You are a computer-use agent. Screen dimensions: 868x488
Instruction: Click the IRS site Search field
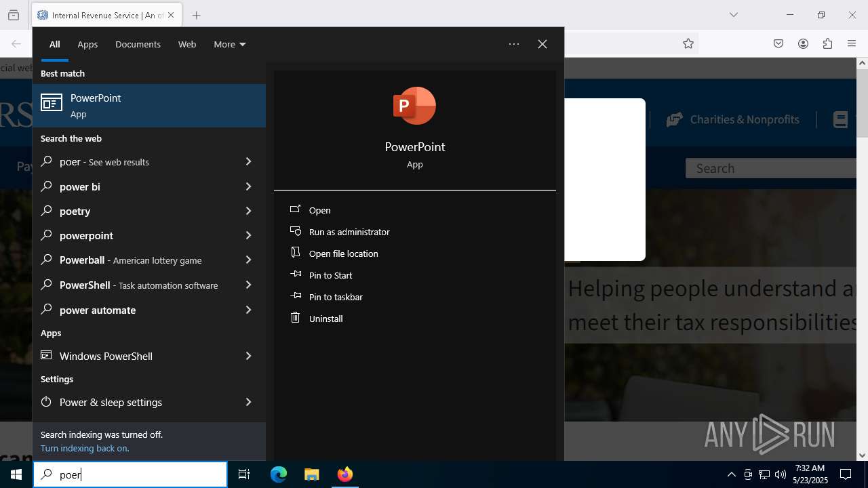pyautogui.click(x=771, y=168)
